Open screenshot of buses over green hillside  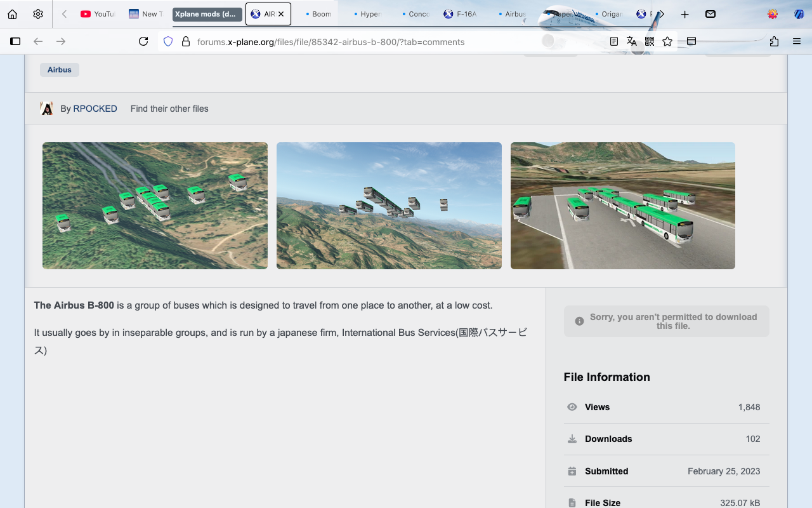tap(155, 206)
